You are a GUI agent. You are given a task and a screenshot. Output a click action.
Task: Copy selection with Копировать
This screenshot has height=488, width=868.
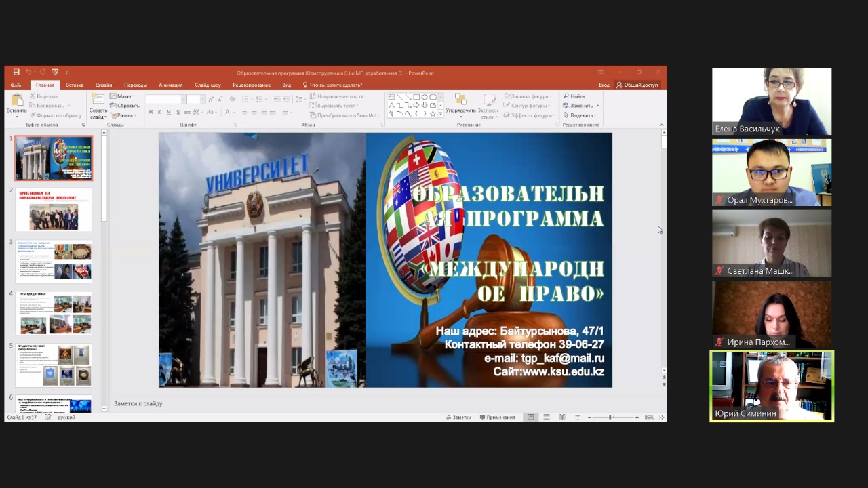tap(46, 106)
